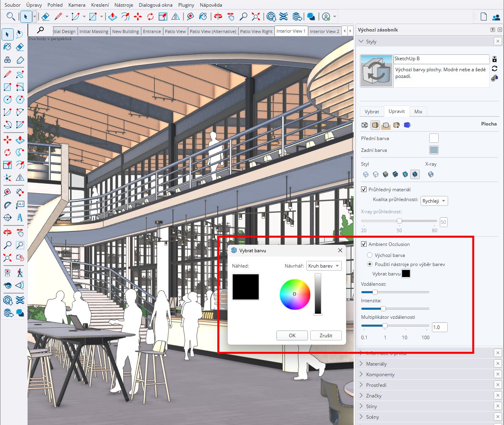Click the update style refresh icon
This screenshot has height=425, width=504.
(x=495, y=68)
